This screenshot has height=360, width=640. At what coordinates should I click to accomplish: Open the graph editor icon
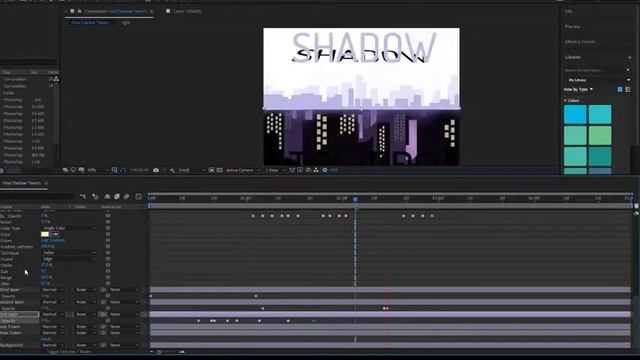coord(139,197)
